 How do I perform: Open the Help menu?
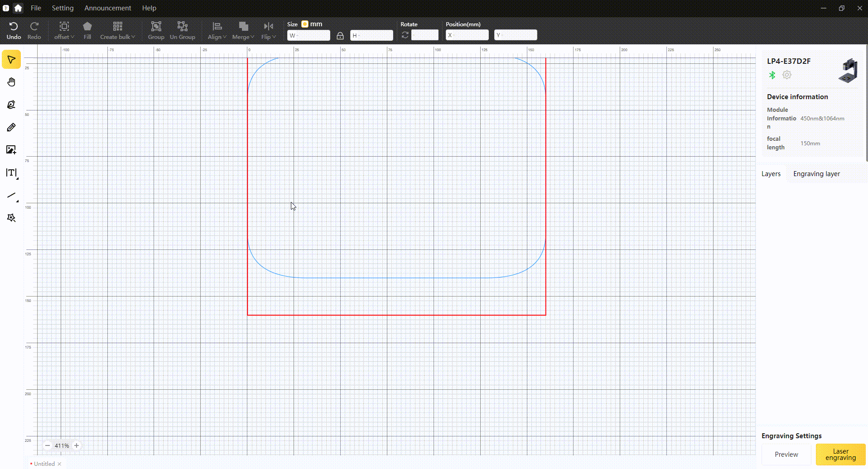pyautogui.click(x=149, y=8)
